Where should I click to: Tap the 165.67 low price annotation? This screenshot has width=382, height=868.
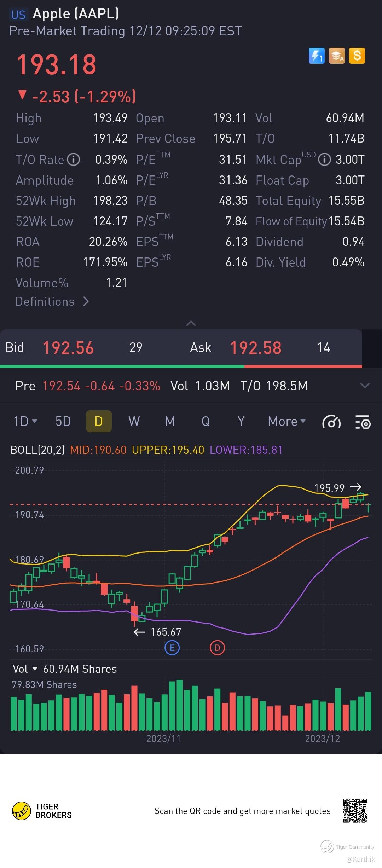pyautogui.click(x=166, y=632)
